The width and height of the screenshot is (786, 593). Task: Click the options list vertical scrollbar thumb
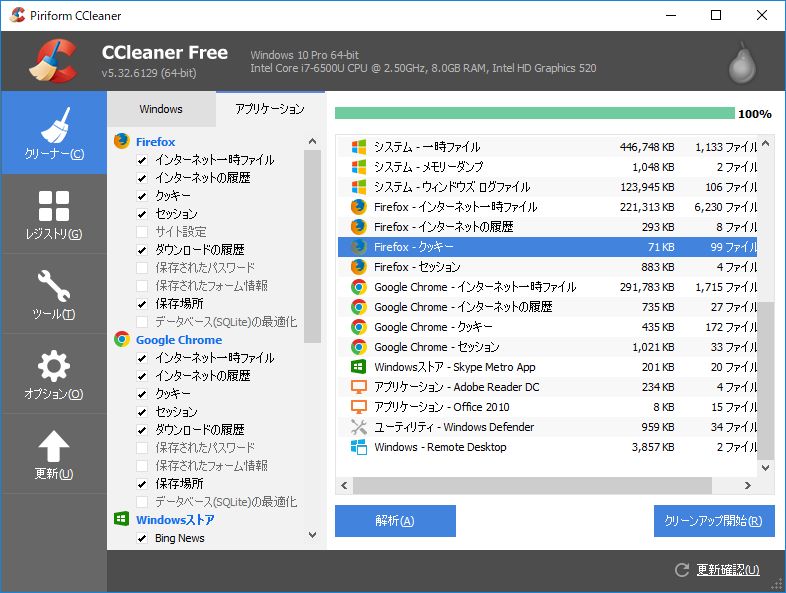(312, 246)
